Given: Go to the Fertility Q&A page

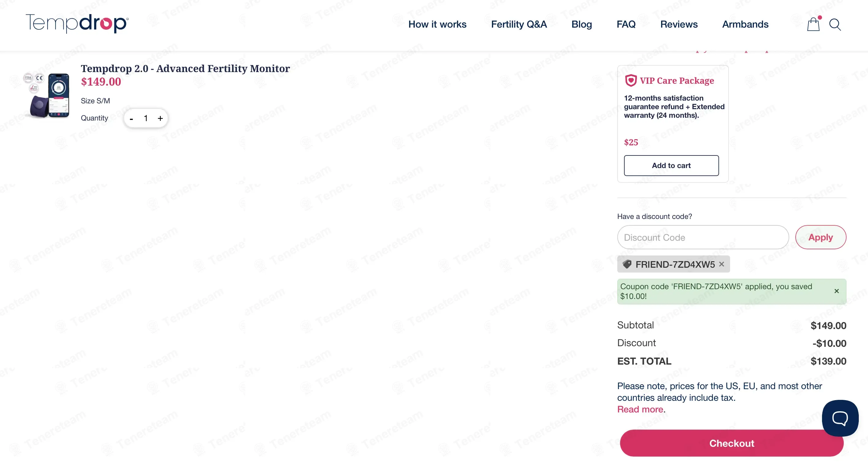Looking at the screenshot, I should pyautogui.click(x=519, y=24).
